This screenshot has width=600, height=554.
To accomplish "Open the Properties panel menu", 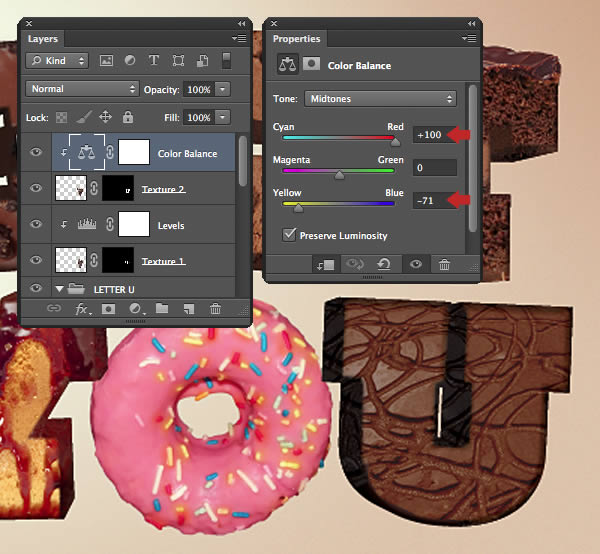I will click(469, 38).
